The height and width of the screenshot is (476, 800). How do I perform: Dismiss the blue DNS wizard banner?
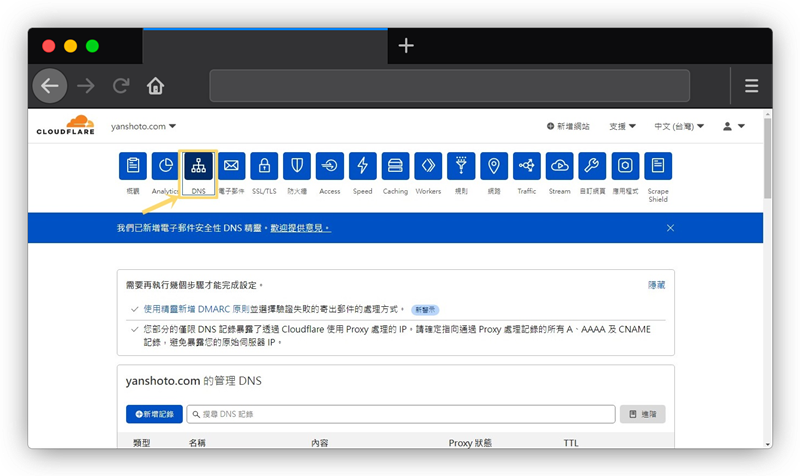(x=670, y=228)
